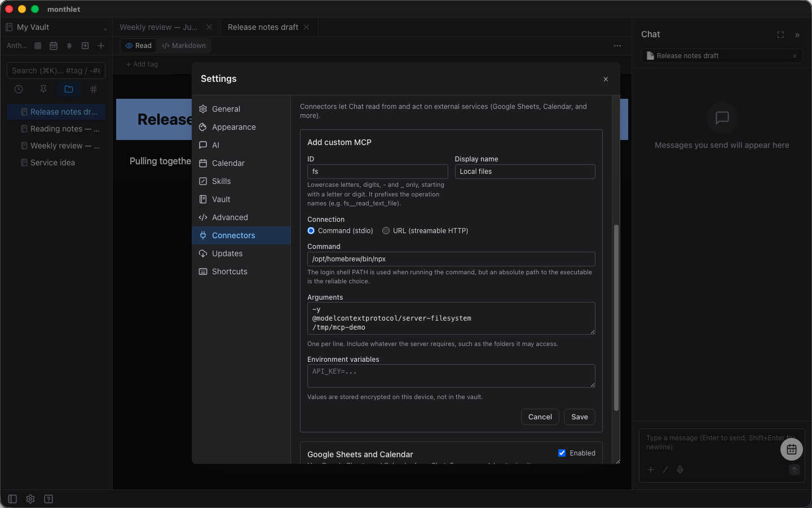Open Weekly review note in file list
The image size is (812, 508).
coord(56,146)
